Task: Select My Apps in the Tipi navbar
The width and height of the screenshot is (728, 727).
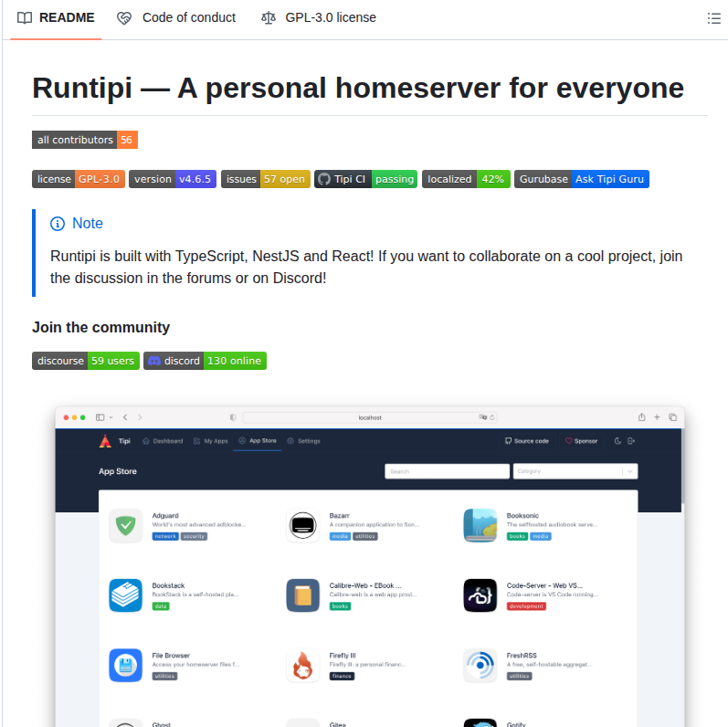Action: [x=211, y=441]
